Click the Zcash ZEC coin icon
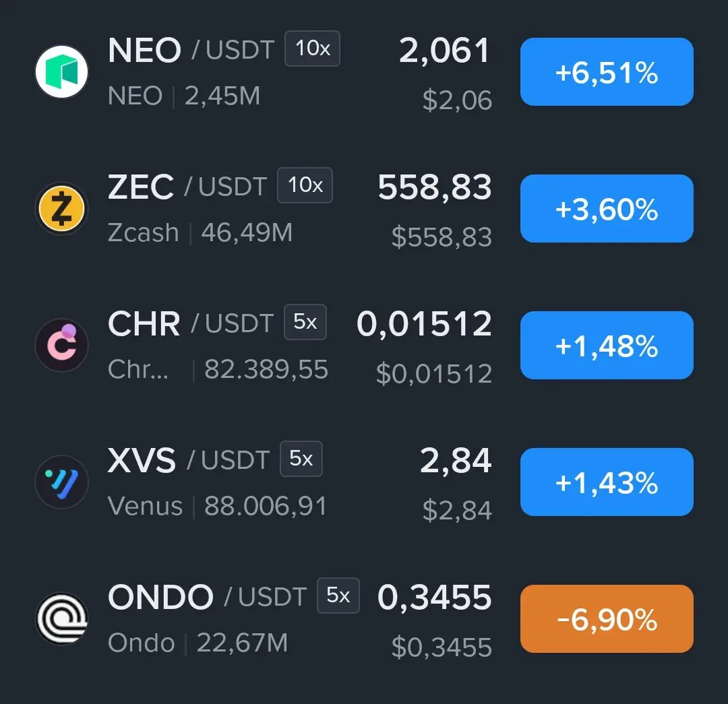This screenshot has width=728, height=704. (62, 208)
